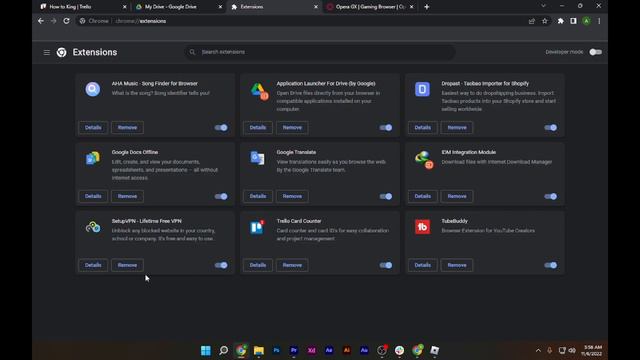Open the volume icon in system tray

pos(572,350)
